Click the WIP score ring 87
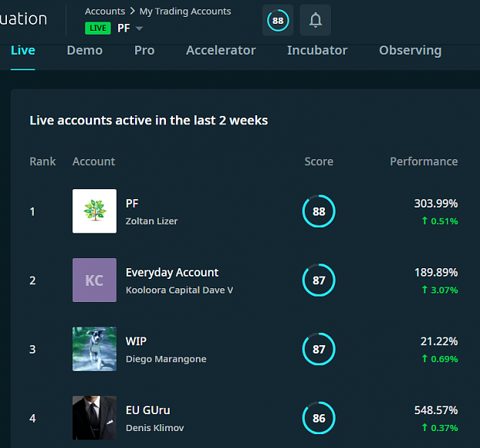This screenshot has height=448, width=480. click(319, 349)
